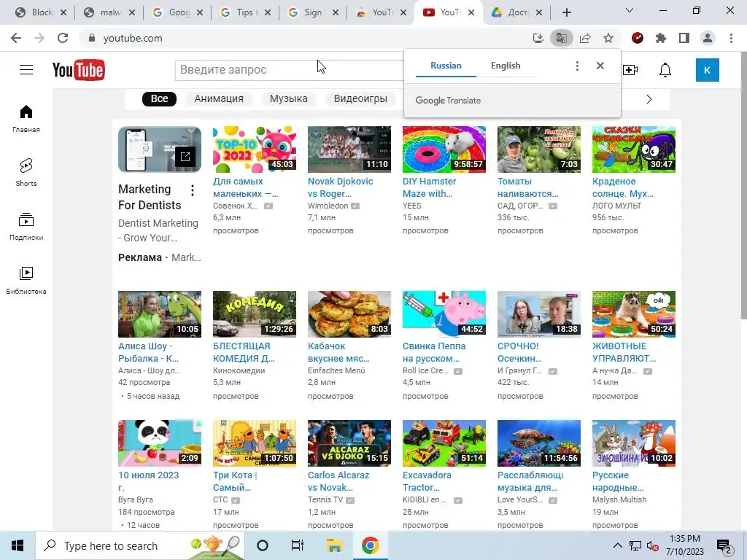Click the youtube.com address bar
The width and height of the screenshot is (747, 560).
tap(305, 38)
